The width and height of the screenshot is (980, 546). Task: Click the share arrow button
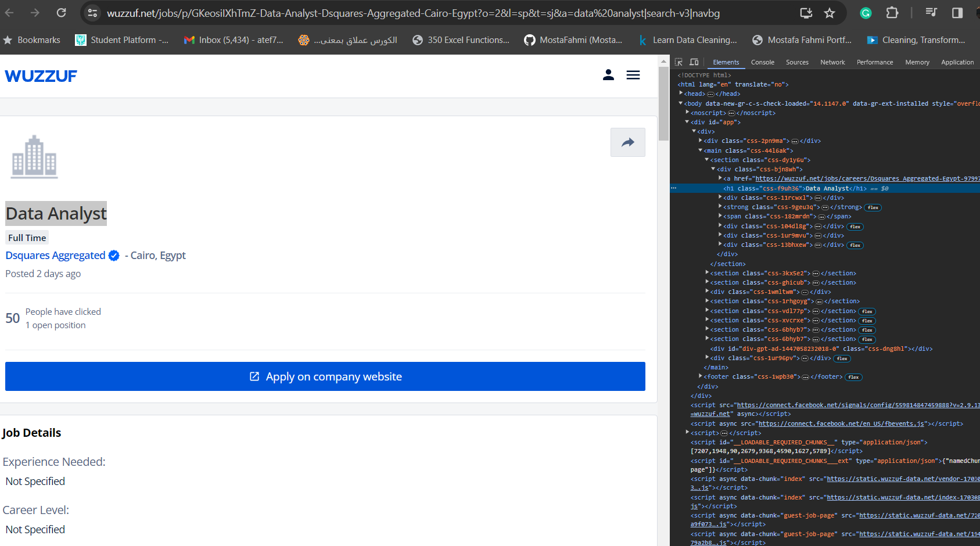click(628, 142)
